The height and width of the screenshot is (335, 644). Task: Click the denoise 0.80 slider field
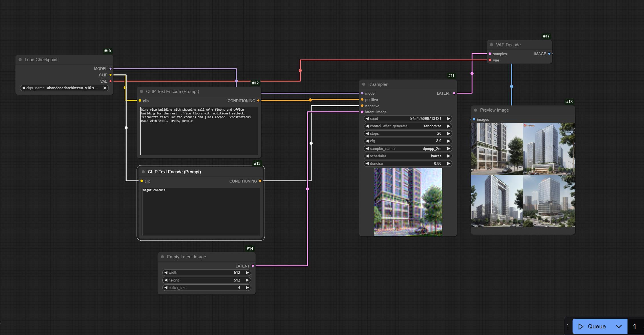click(408, 164)
